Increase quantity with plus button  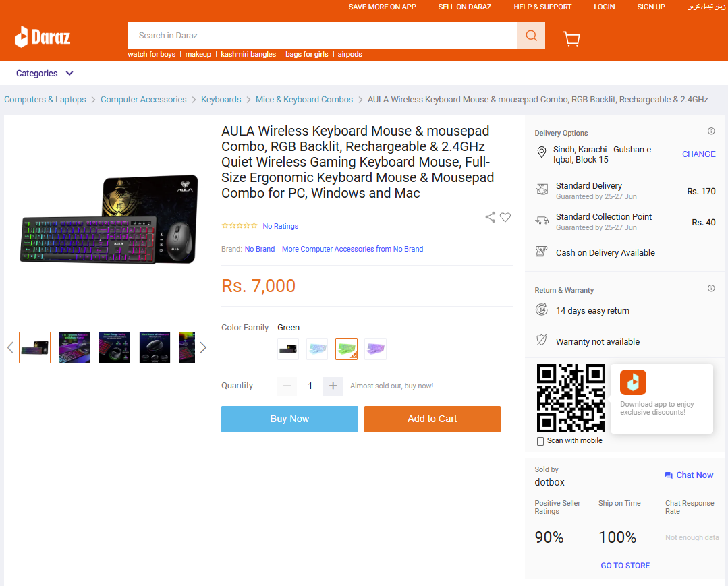click(333, 386)
